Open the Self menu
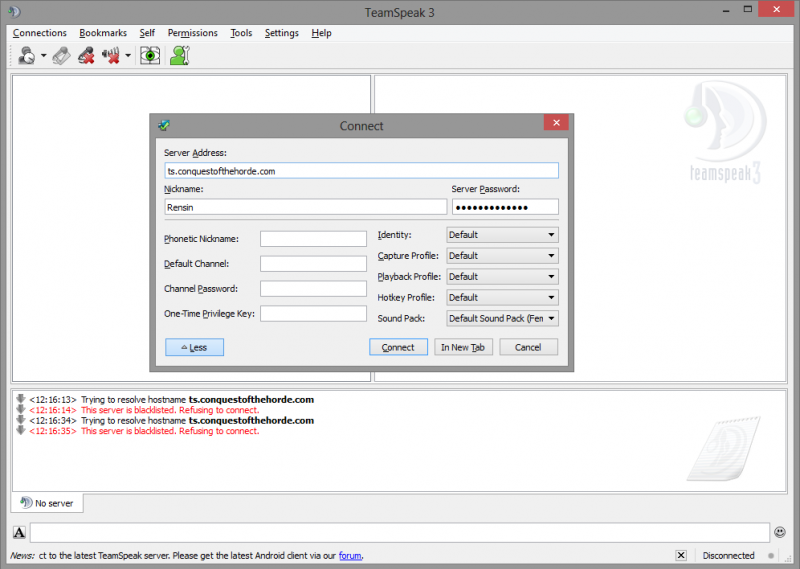This screenshot has height=569, width=800. (x=147, y=33)
